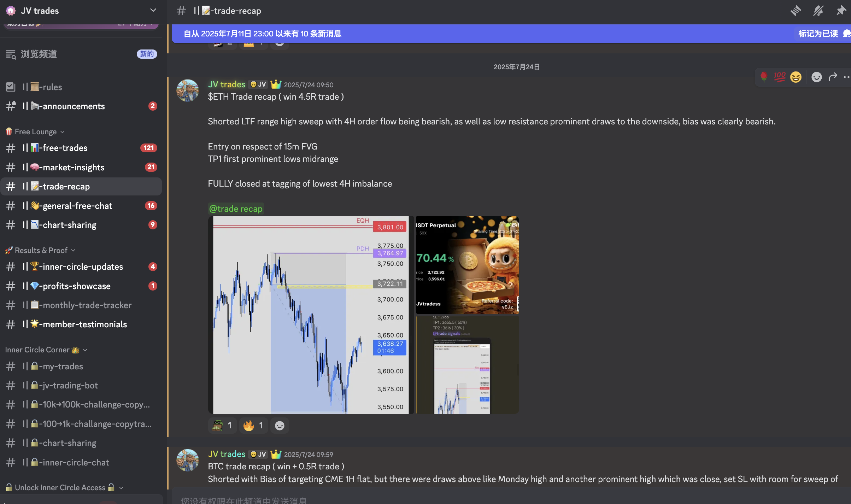React with the 100 emoji shortcut
Viewport: 851px width, 504px height.
coord(780,77)
